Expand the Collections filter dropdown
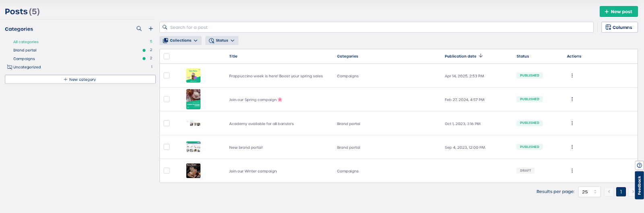644x213 pixels. click(x=180, y=41)
